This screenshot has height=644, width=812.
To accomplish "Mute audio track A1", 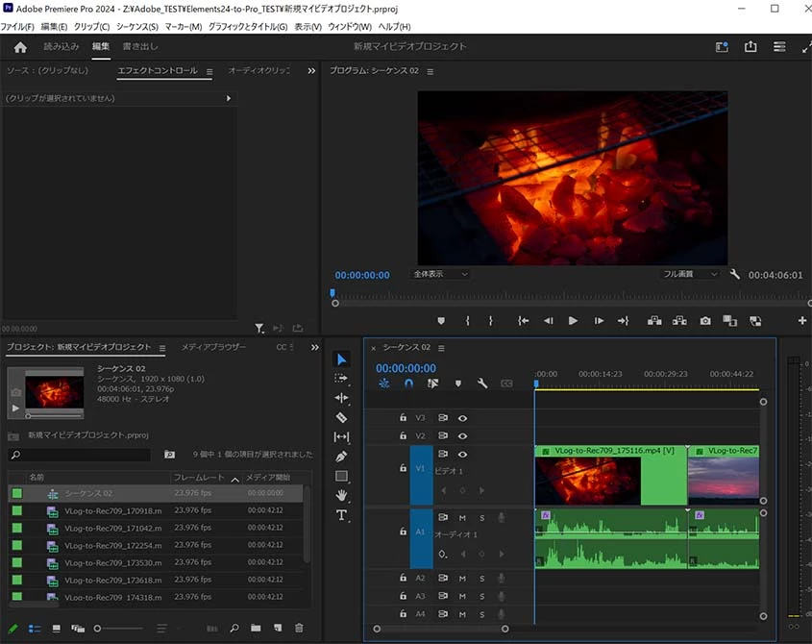I will (x=462, y=518).
